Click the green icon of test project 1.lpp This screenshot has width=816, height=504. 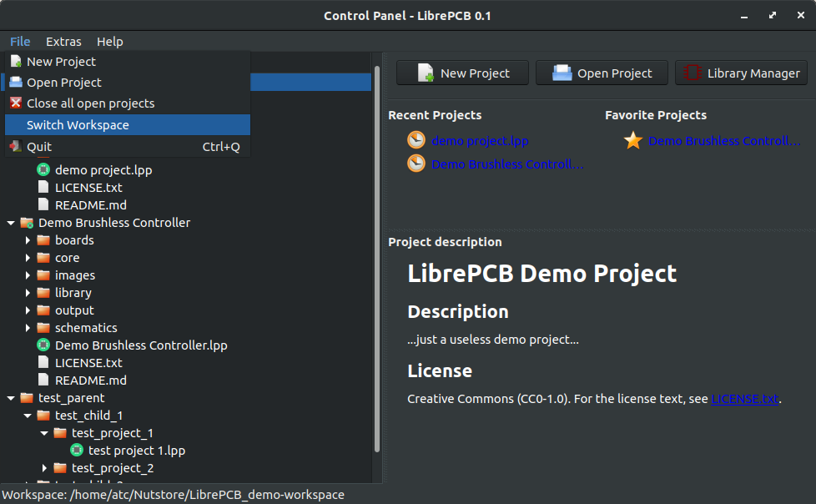77,451
